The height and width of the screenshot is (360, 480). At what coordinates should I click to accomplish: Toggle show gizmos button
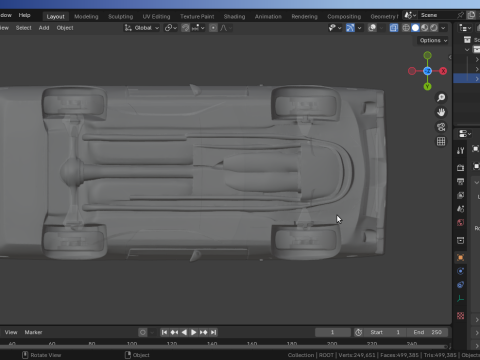pos(350,28)
